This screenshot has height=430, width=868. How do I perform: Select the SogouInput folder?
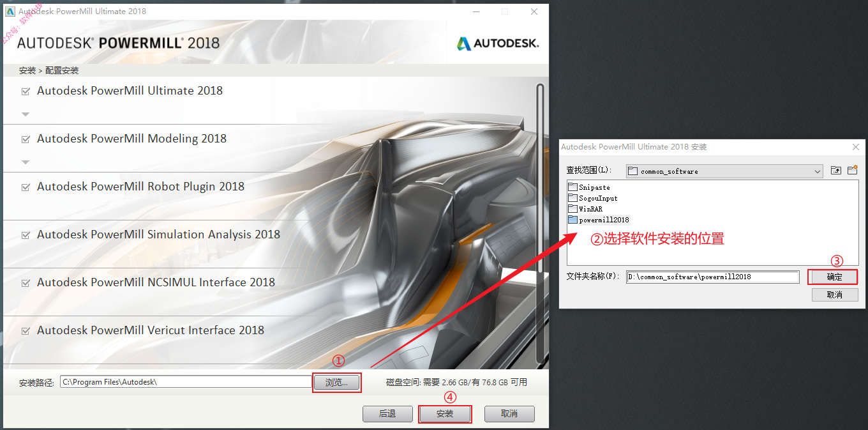coord(593,199)
